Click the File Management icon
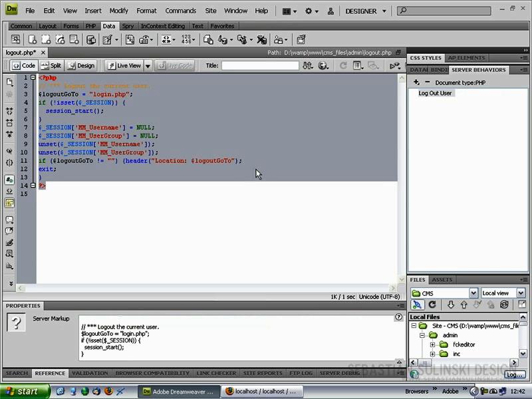The image size is (532, 399). point(307,65)
